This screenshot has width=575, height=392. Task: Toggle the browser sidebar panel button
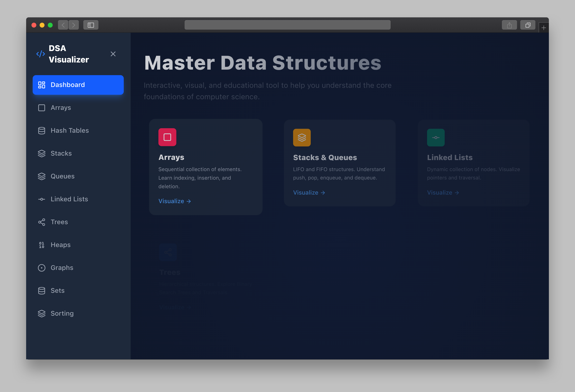tap(91, 25)
